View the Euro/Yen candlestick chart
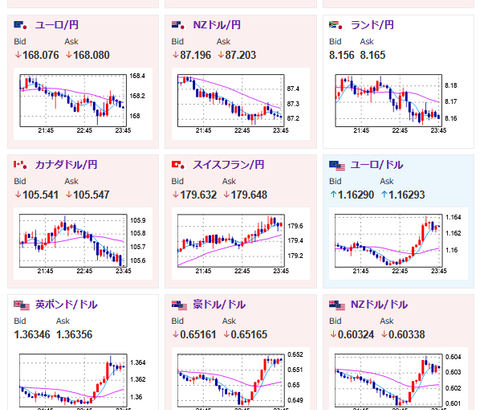480x410 pixels. click(83, 104)
